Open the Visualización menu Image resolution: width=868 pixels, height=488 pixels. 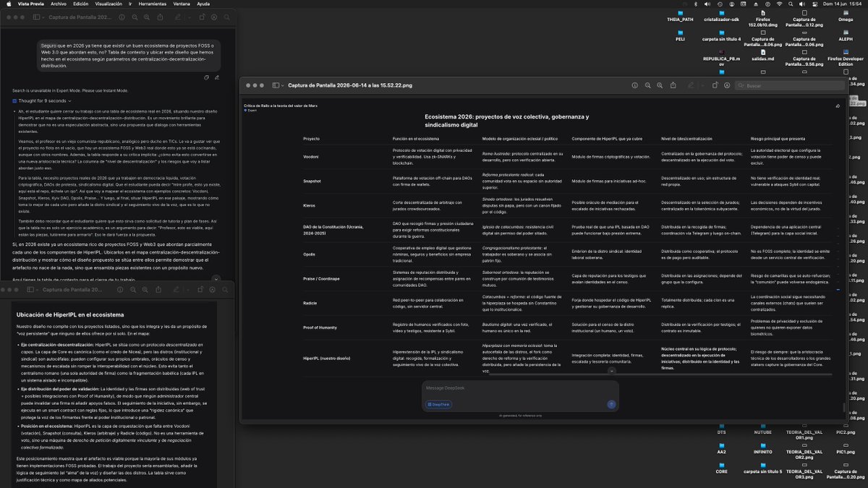pyautogui.click(x=109, y=4)
